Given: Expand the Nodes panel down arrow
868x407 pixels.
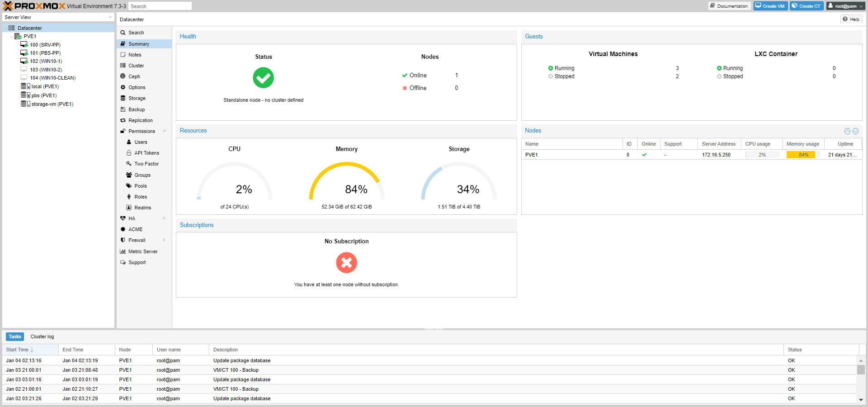Looking at the screenshot, I should point(855,131).
